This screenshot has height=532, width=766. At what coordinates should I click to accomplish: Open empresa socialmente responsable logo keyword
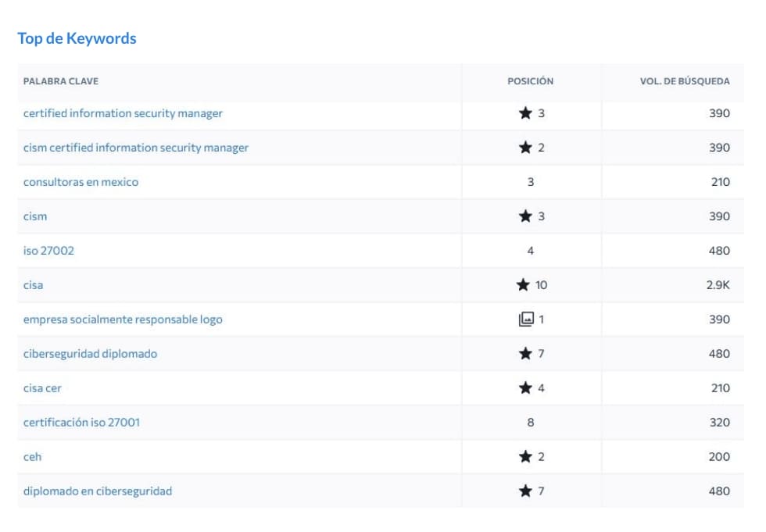(123, 320)
